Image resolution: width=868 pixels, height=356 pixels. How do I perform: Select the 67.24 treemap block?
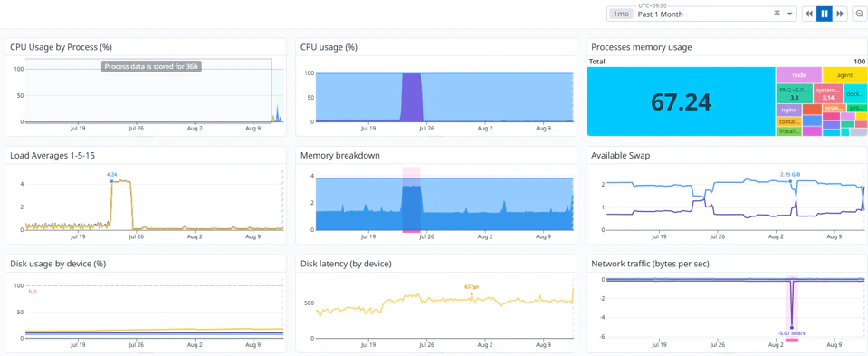(681, 101)
